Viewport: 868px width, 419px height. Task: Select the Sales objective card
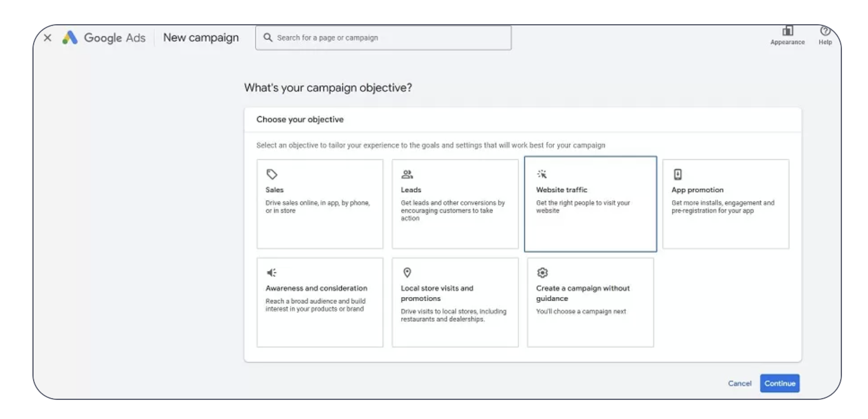320,204
